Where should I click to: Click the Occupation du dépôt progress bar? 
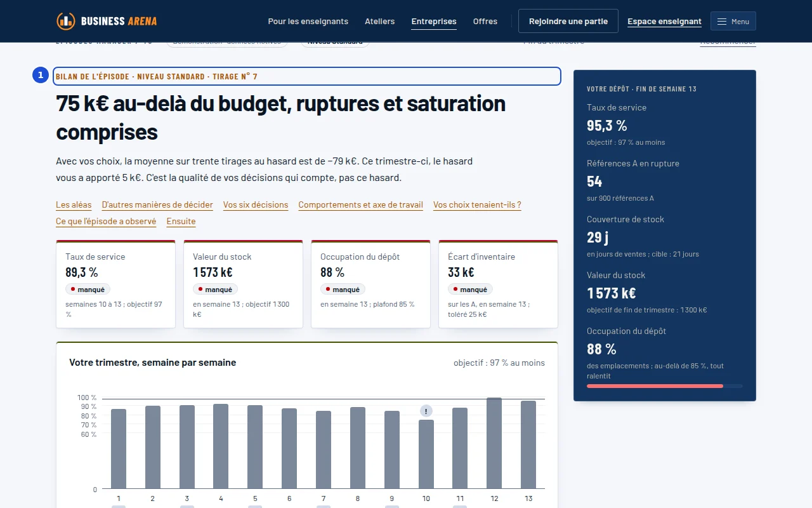[665, 386]
